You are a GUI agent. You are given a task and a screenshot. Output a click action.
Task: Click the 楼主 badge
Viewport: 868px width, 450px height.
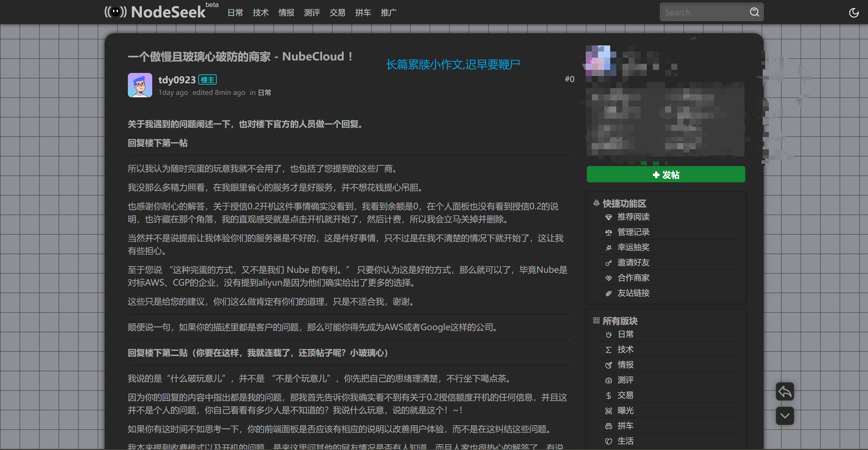207,80
